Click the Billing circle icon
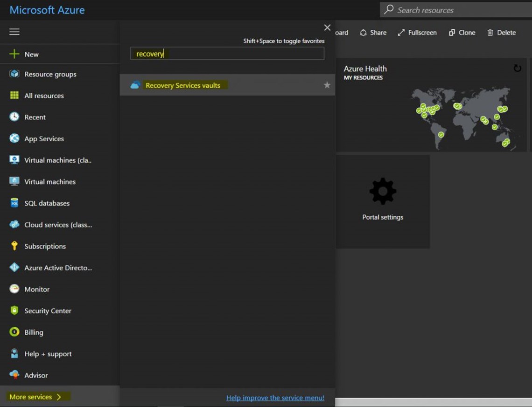 pos(14,332)
